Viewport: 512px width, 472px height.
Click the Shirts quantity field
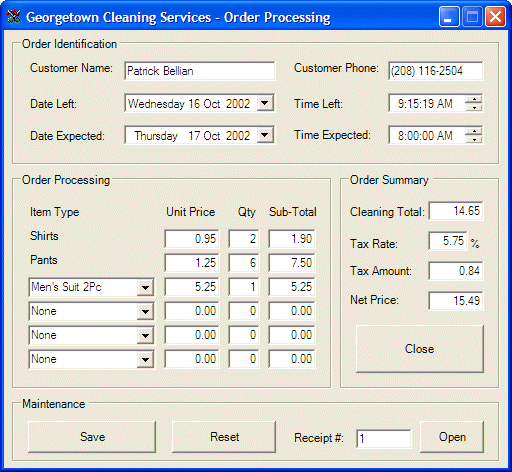(244, 239)
